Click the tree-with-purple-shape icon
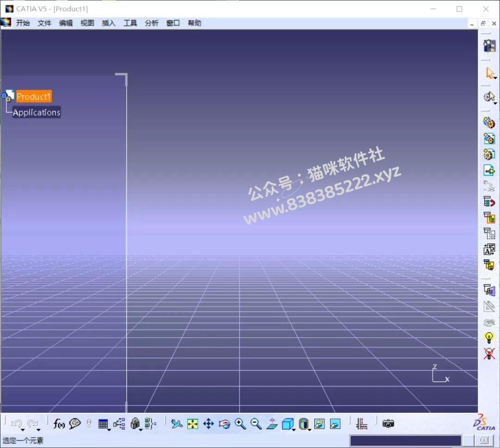Image resolution: width=500 pixels, height=448 pixels. click(x=489, y=290)
